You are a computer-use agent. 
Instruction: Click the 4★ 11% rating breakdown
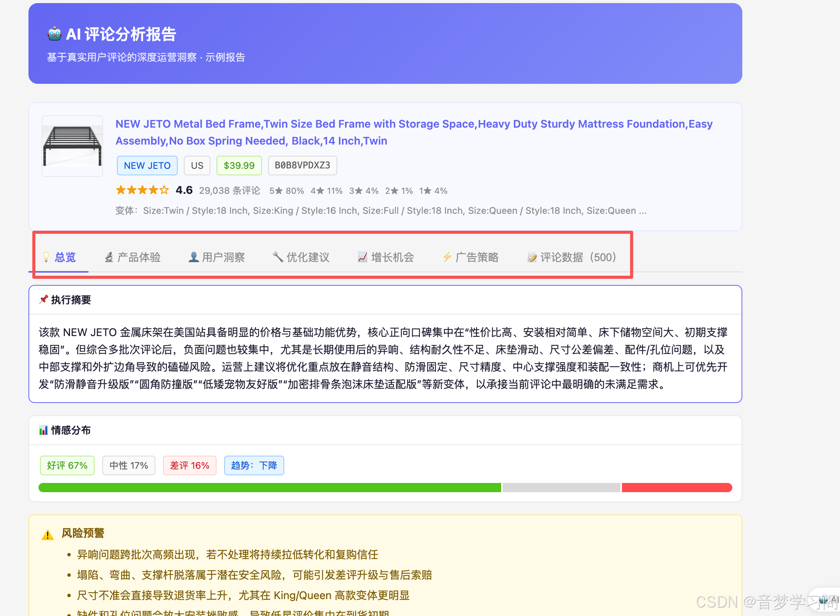click(x=327, y=191)
